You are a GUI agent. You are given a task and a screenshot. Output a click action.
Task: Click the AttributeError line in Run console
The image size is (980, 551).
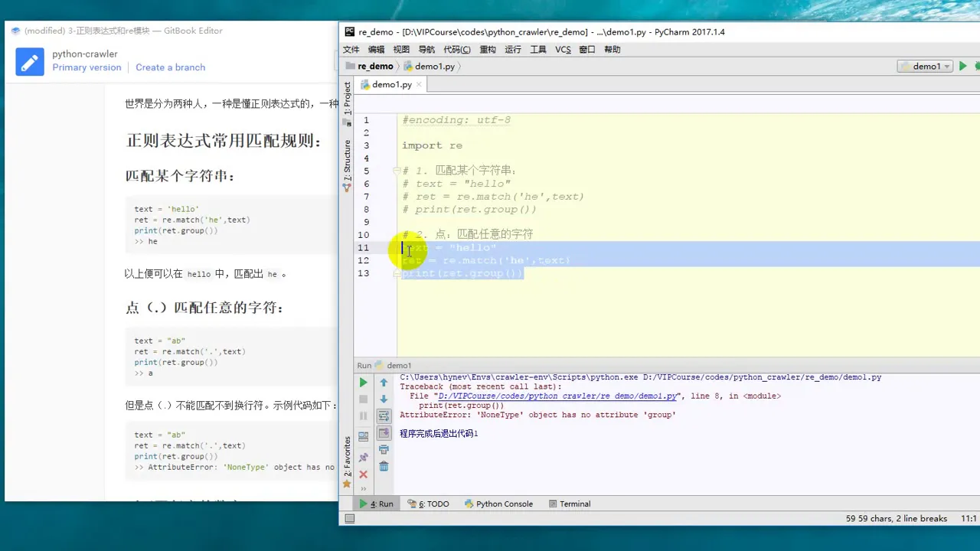(x=537, y=415)
